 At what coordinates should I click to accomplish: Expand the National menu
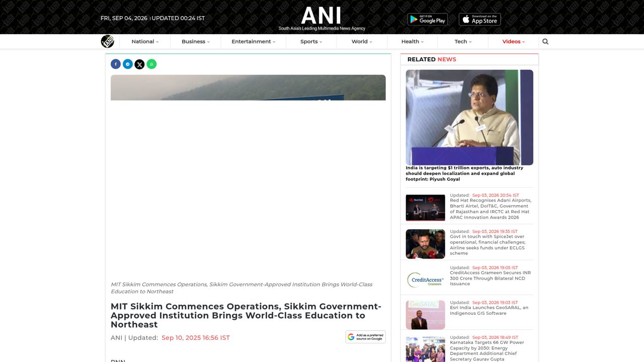(145, 42)
